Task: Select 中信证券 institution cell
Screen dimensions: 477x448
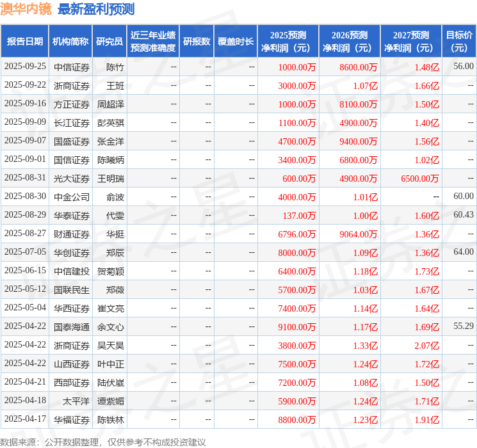Action: (72, 67)
